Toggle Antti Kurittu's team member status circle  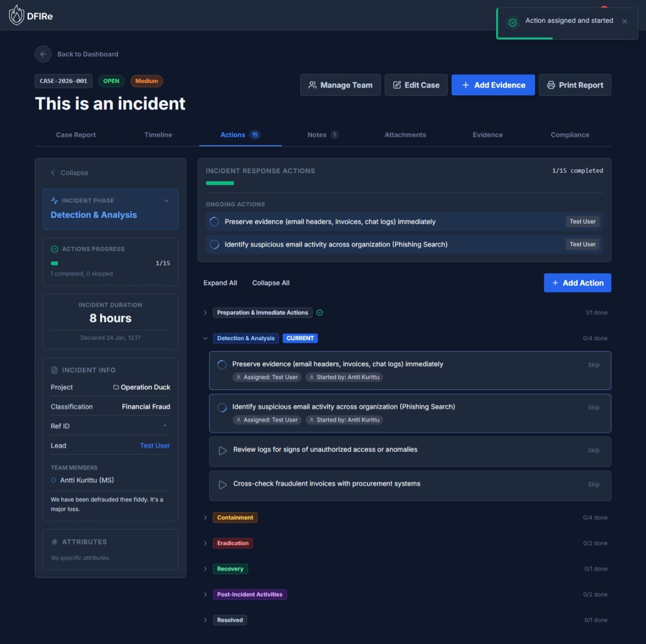53,480
